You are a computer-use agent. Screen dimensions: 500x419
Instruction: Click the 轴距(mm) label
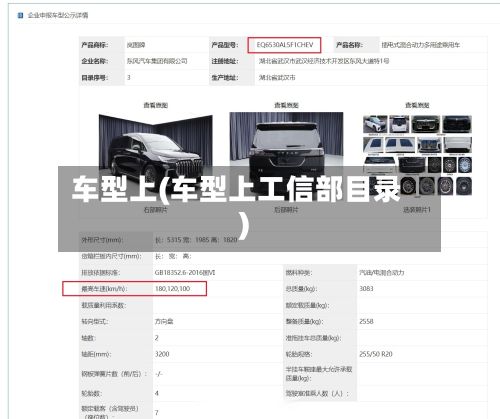96,354
